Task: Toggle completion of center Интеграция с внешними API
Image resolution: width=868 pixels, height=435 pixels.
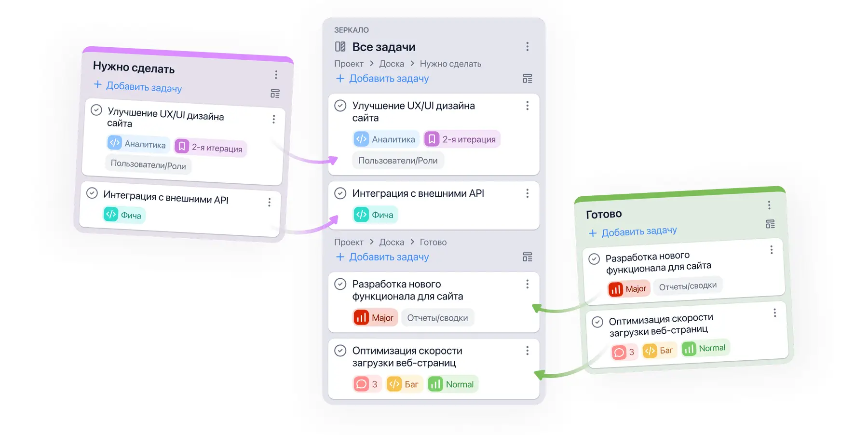Action: [340, 193]
